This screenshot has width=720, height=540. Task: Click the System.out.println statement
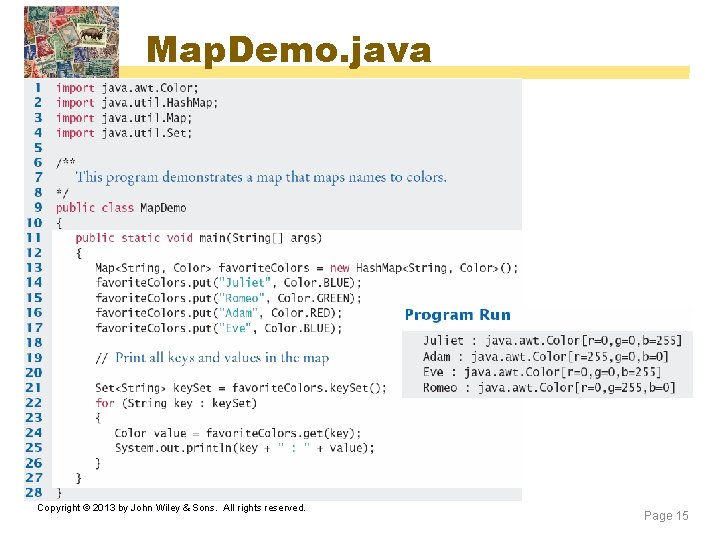[x=245, y=448]
